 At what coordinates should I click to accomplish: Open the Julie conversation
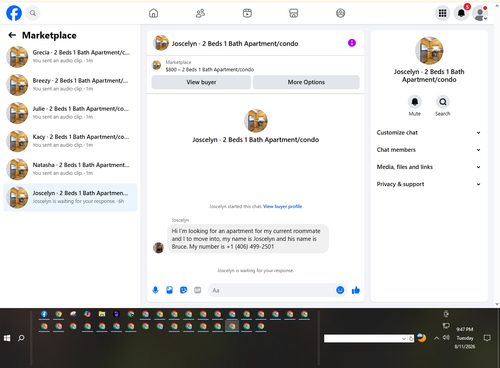point(70,113)
